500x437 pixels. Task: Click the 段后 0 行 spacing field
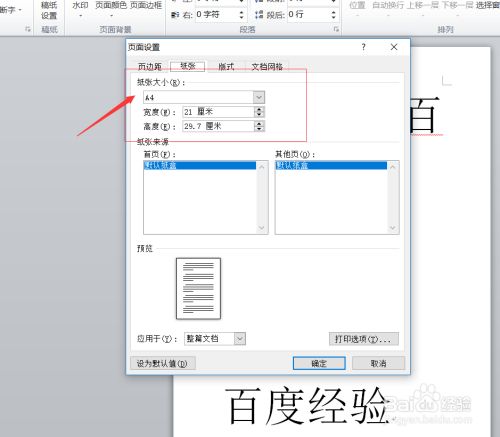point(308,15)
